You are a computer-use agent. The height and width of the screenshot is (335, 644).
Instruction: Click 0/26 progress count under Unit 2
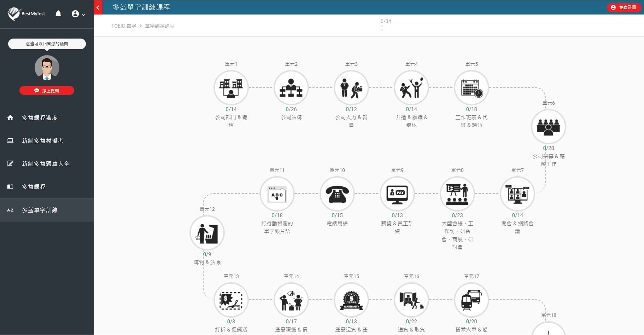click(291, 109)
